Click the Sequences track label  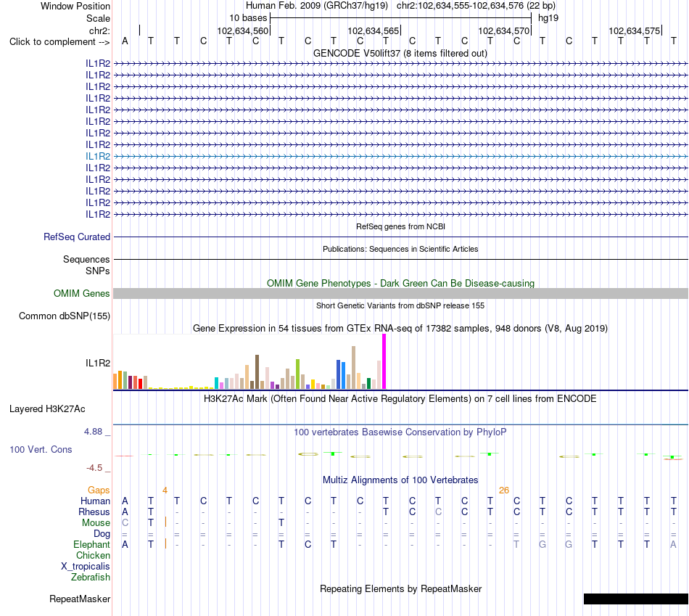click(86, 260)
